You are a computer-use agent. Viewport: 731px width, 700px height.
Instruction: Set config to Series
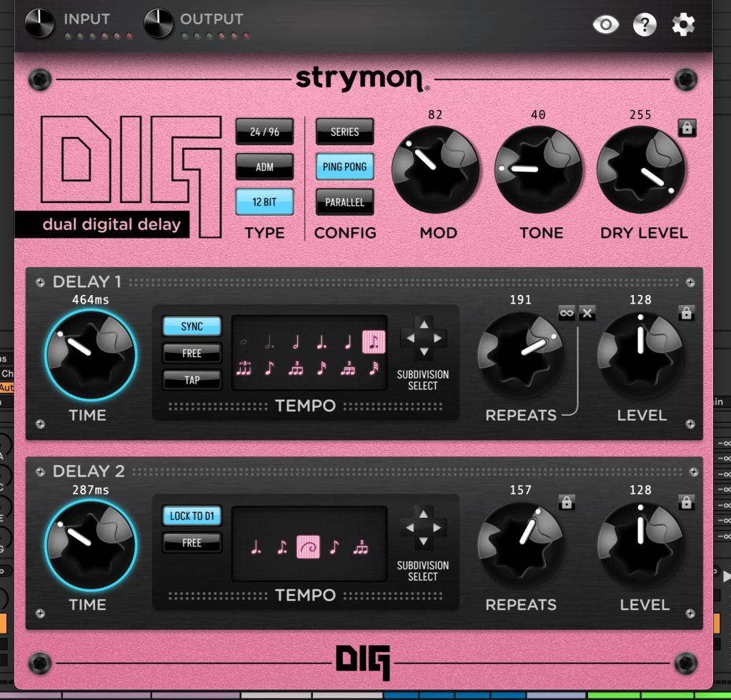[344, 131]
